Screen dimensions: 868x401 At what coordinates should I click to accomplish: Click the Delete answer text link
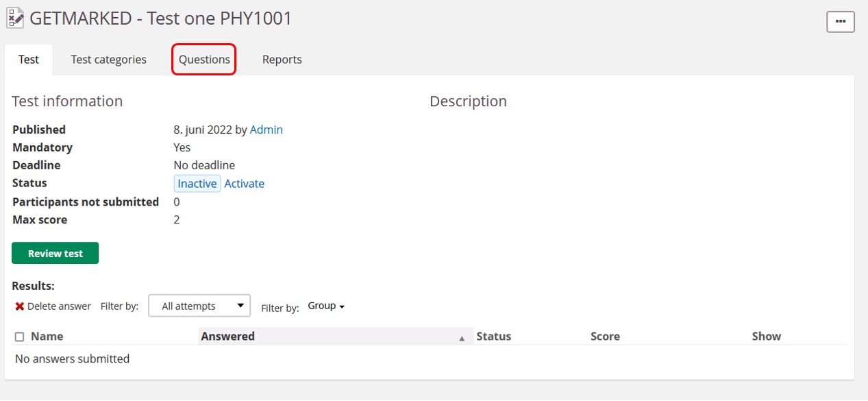pyautogui.click(x=59, y=306)
